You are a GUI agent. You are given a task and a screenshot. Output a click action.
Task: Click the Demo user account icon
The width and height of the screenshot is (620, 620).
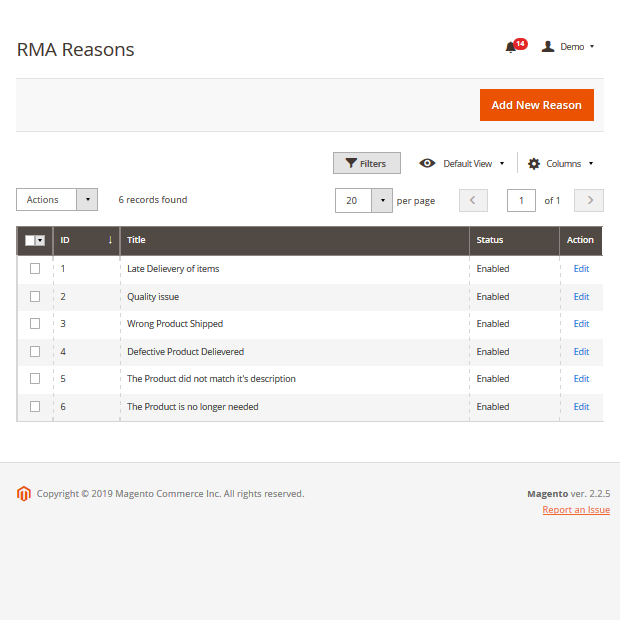(x=548, y=47)
